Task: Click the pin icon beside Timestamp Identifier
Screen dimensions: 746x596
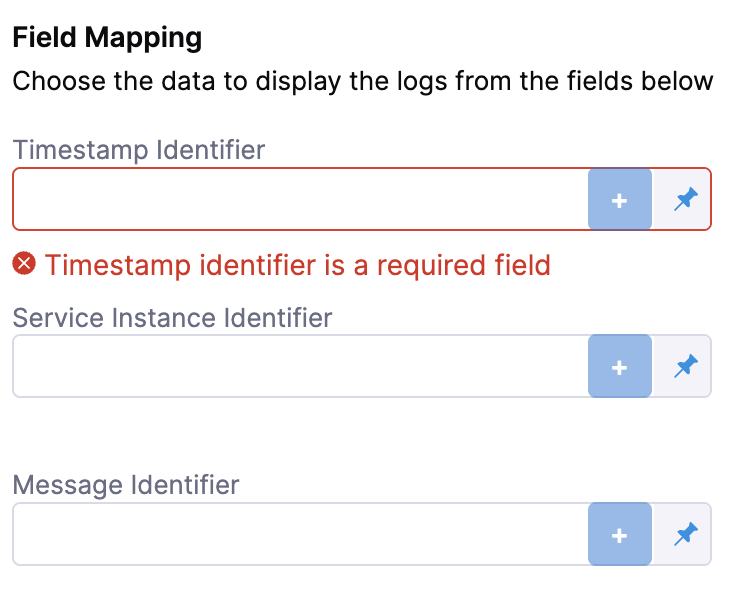Action: (685, 200)
